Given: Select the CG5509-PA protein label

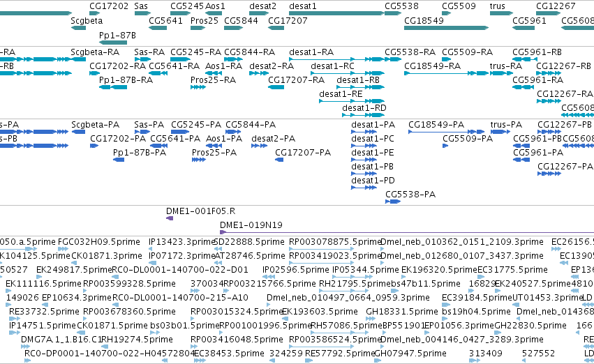Looking at the screenshot, I should [468, 139].
